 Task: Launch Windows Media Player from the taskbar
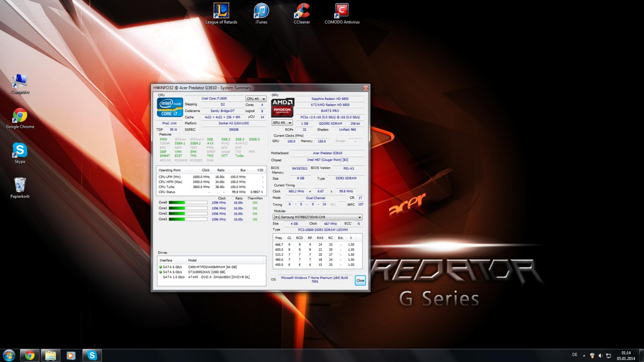click(71, 355)
